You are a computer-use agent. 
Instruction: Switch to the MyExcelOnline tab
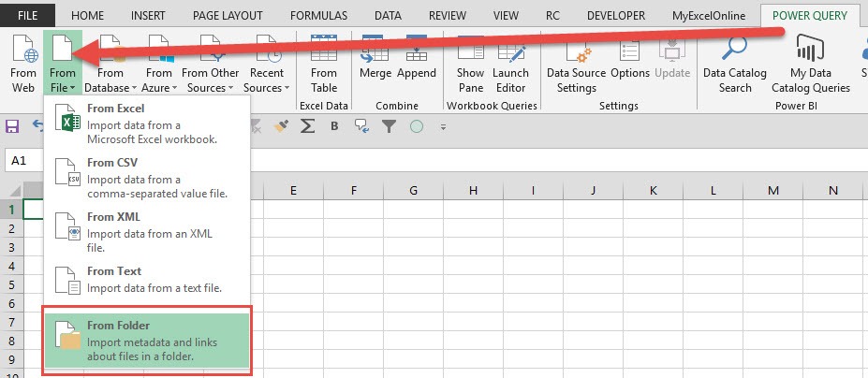pos(709,16)
